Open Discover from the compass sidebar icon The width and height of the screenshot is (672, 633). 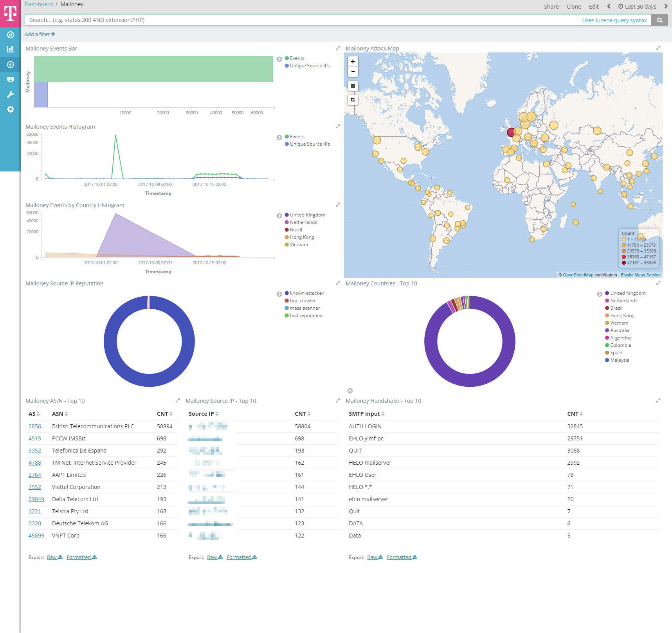tap(11, 35)
